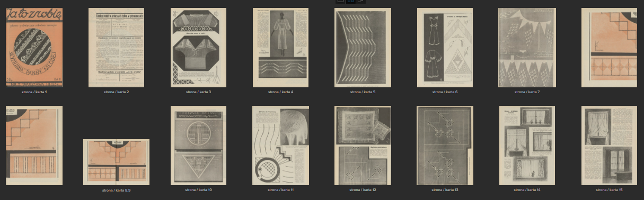Open the zigzag pattern thumbnail, karta 5
Screen dimensions: 644x200
(363, 48)
